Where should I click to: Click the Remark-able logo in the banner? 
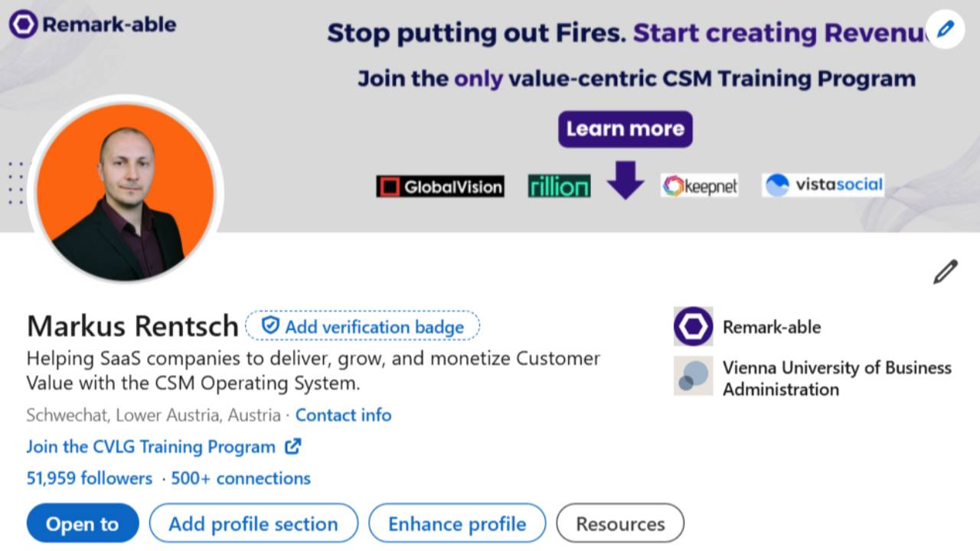pyautogui.click(x=93, y=24)
